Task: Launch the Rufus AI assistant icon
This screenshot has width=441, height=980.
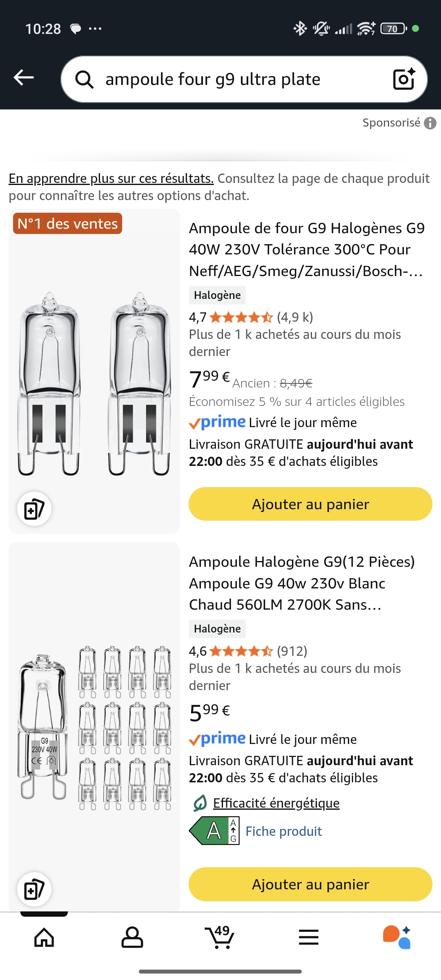Action: point(396,937)
